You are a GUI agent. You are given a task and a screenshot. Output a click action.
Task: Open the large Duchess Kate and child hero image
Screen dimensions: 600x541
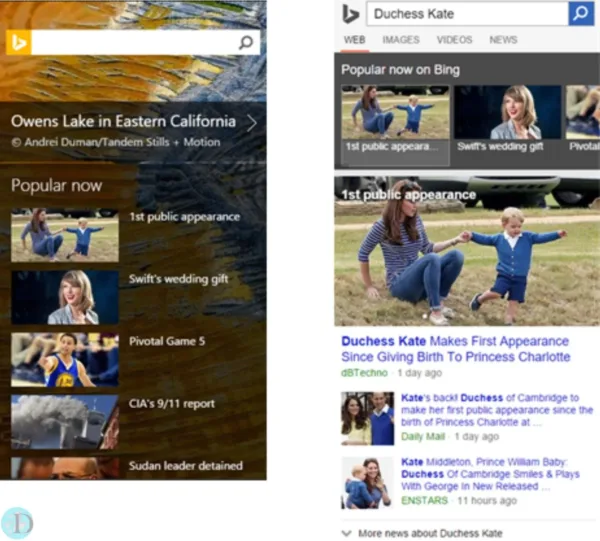pyautogui.click(x=467, y=251)
